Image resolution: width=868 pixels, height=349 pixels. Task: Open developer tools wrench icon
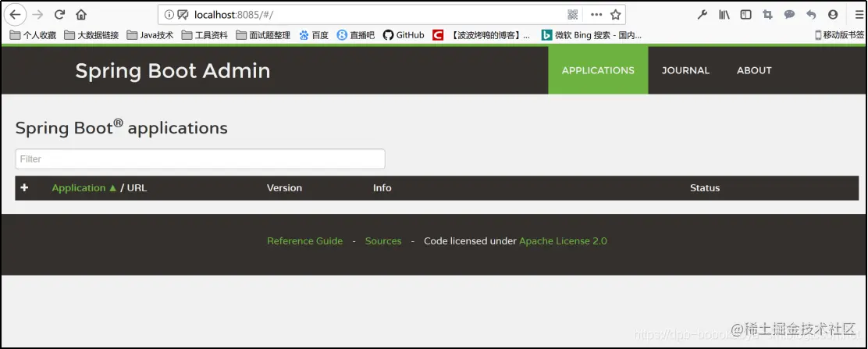click(x=702, y=14)
